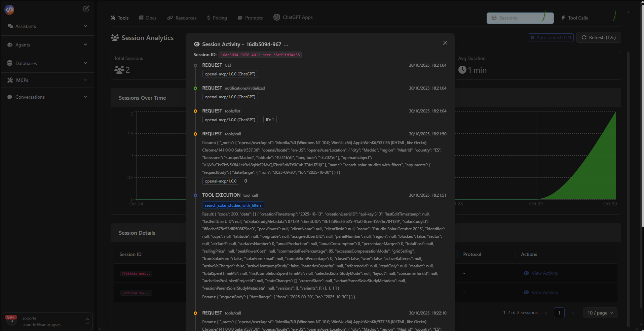Select the Sessions view button
The height and width of the screenshot is (331, 644).
[520, 18]
